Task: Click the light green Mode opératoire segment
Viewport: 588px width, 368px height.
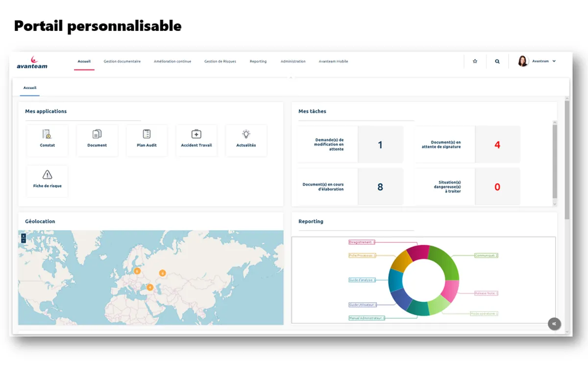Action: coord(439,306)
